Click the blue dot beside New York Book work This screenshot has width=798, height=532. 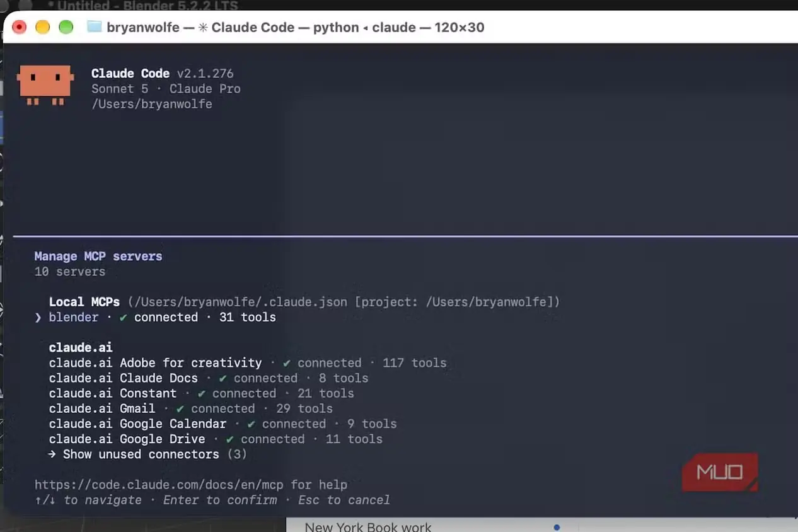click(x=557, y=526)
